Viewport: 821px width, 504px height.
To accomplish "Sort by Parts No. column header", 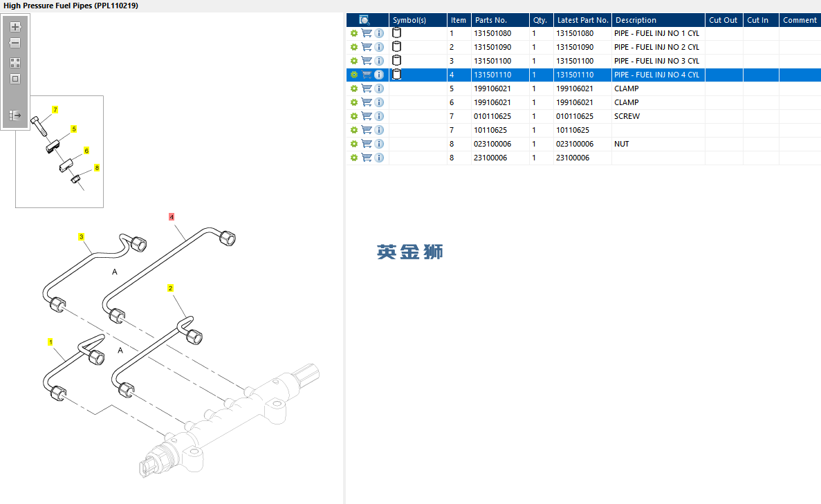I will point(500,20).
